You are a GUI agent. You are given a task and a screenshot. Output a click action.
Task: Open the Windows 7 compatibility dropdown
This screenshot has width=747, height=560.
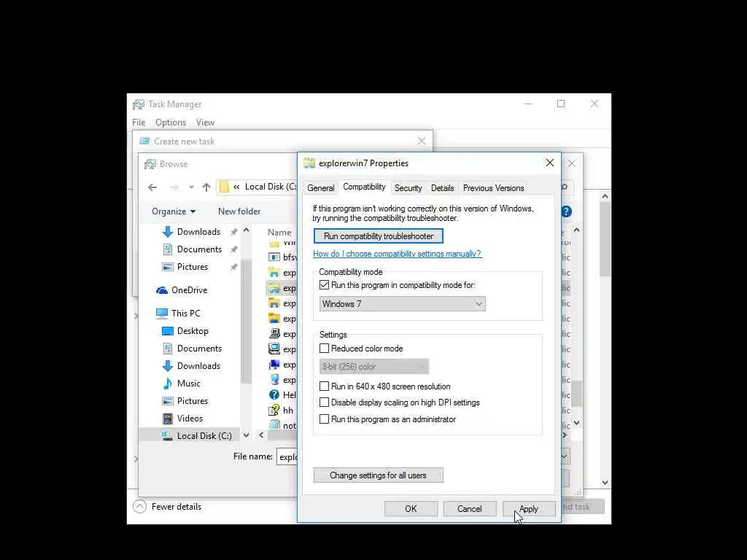tap(402, 304)
